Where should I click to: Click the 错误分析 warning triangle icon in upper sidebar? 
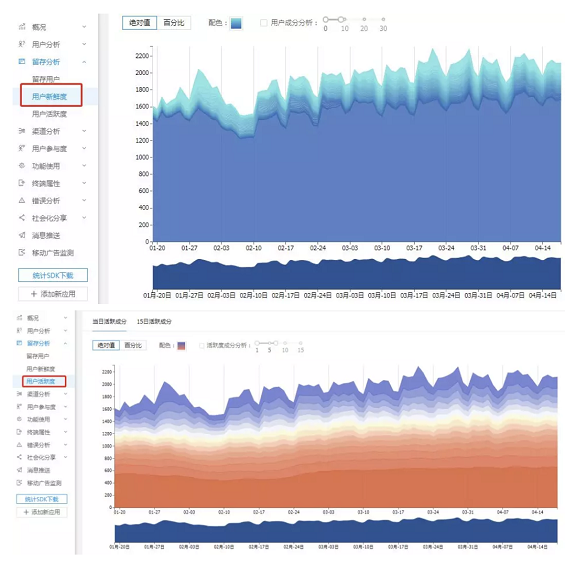22,200
